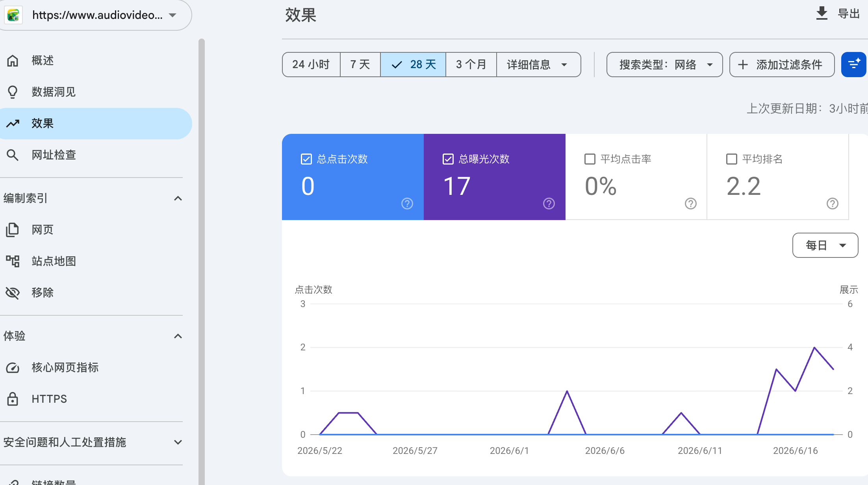The image size is (868, 485).
Task: Click the 展示 axis label
Action: click(849, 290)
